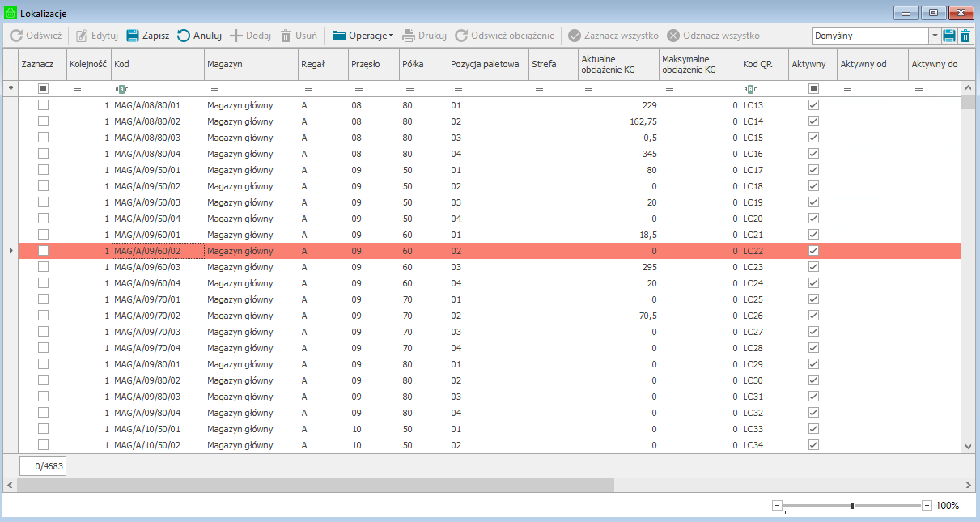Uncheck Aktywny for row LC26
The width and height of the screenshot is (980, 522).
point(813,316)
